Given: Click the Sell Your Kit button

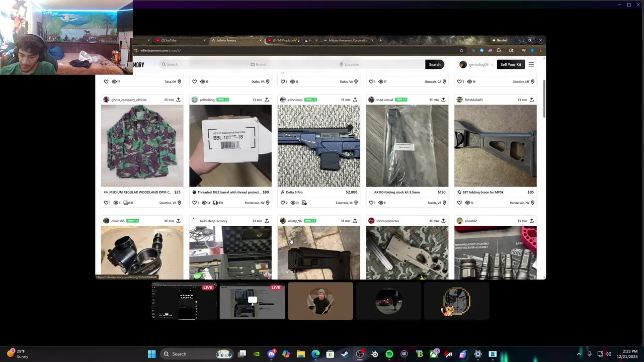Looking at the screenshot, I should click(x=511, y=64).
